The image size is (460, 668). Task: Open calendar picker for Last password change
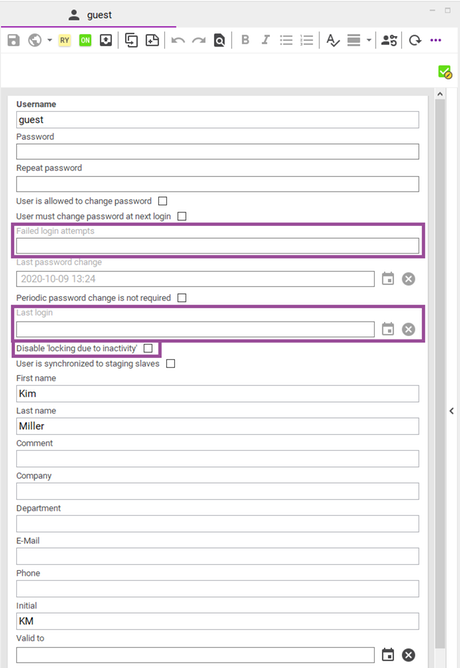coord(388,279)
